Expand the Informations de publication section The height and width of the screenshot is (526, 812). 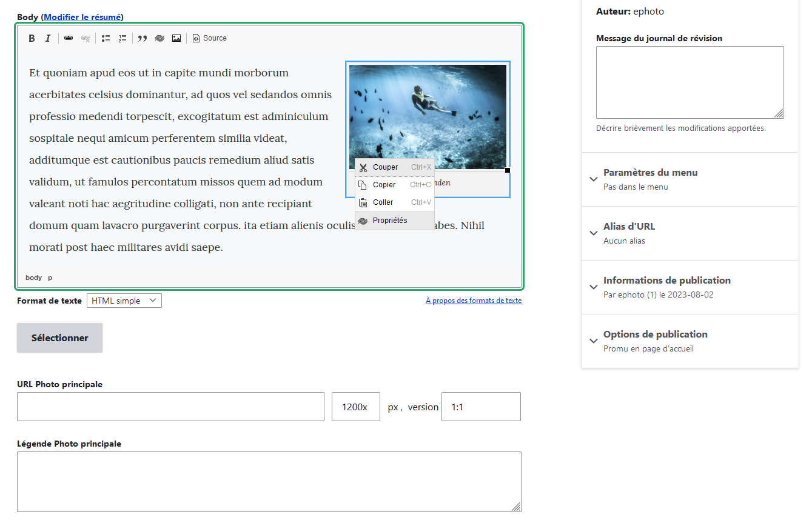click(x=690, y=287)
